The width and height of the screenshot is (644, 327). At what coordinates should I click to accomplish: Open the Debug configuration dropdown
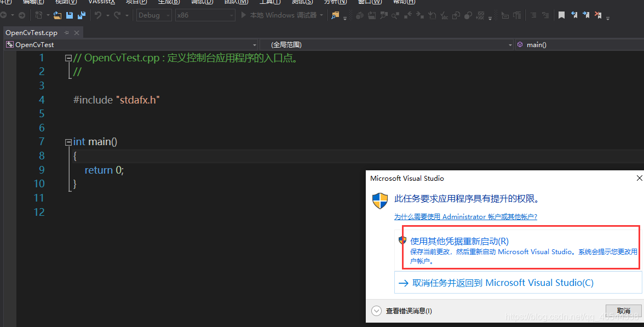click(x=167, y=15)
